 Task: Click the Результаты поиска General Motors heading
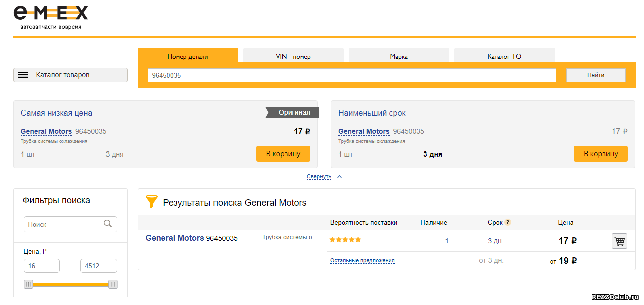(235, 203)
